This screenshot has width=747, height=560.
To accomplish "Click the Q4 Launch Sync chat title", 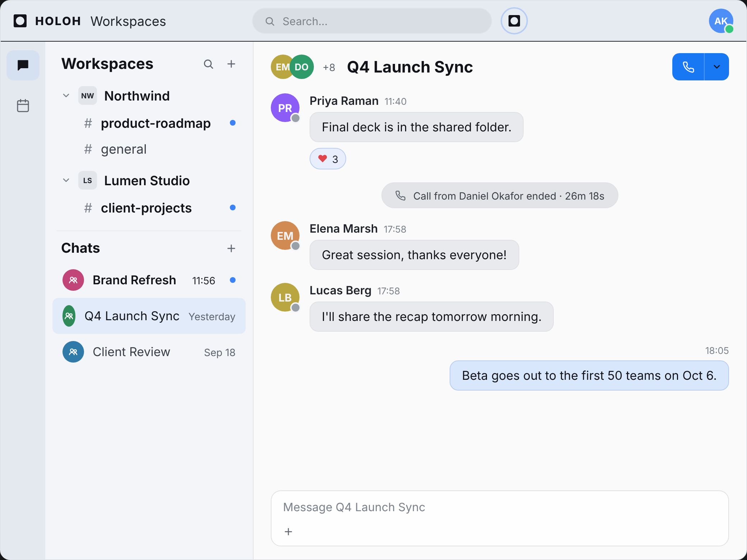I will (x=410, y=67).
